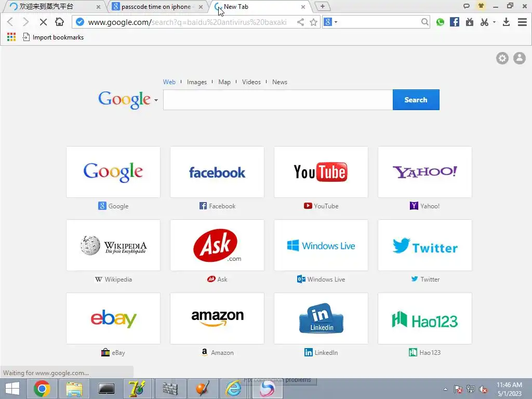This screenshot has height=399, width=532.
Task: Open the screenshot tool dropdown arrow
Action: [x=494, y=22]
